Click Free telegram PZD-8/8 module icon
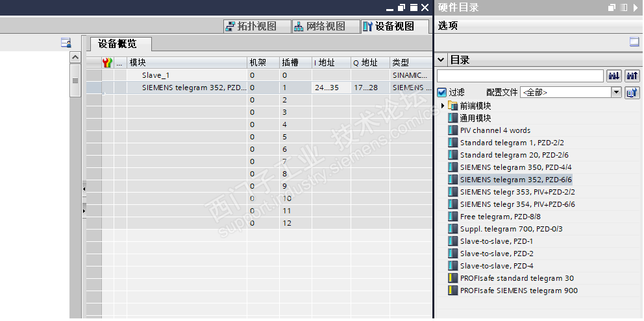Image resolution: width=644 pixels, height=321 pixels. tap(452, 217)
